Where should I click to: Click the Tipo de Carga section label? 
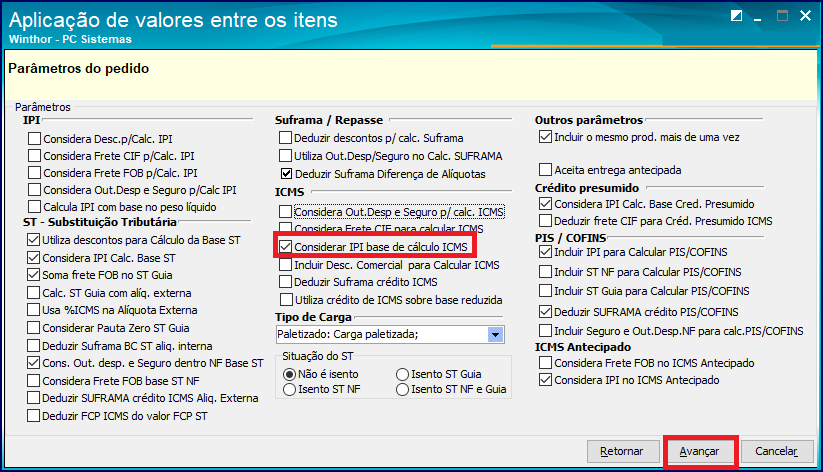click(313, 317)
